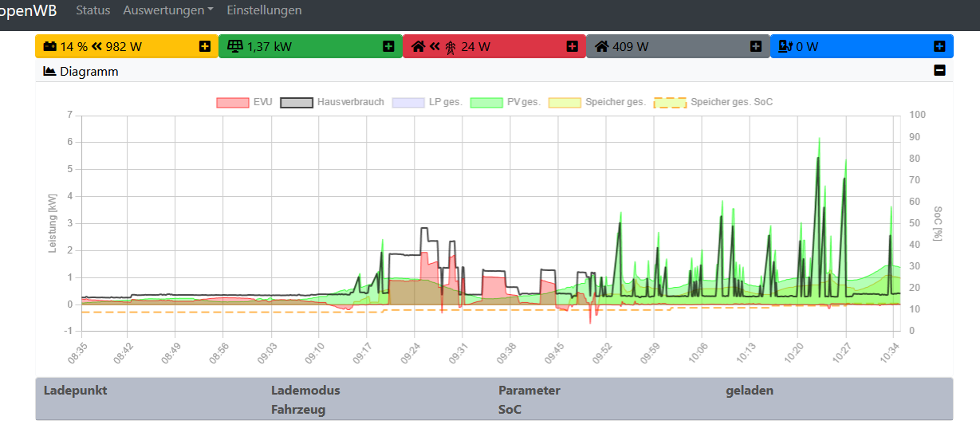Click the tallest PV peak near 10:23
980x444 pixels.
(819, 140)
